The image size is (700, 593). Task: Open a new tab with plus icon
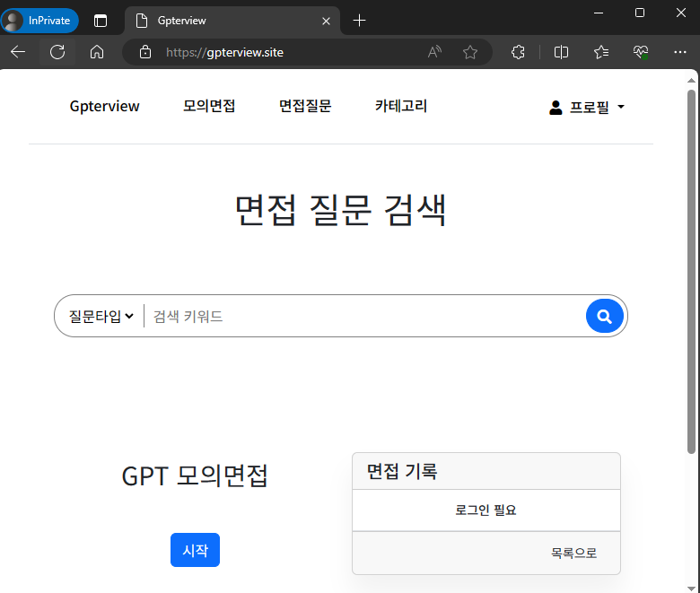[x=359, y=21]
